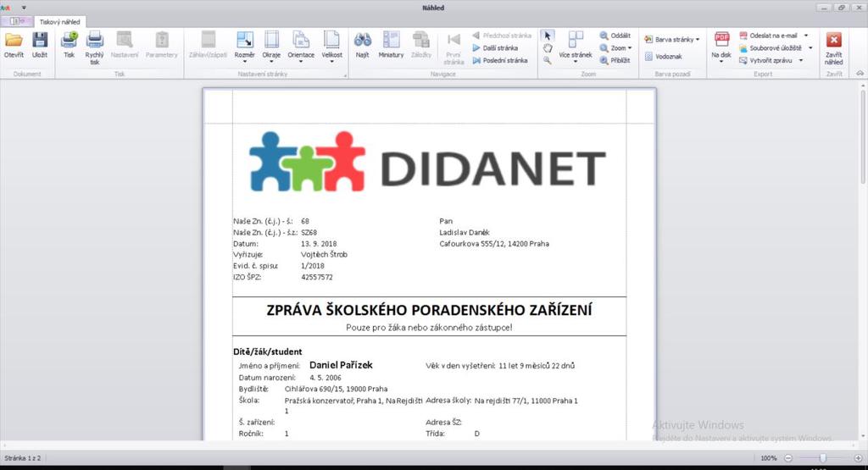Image resolution: width=868 pixels, height=470 pixels.
Task: Click the vertical scrollbar of the preview
Action: tap(863, 135)
